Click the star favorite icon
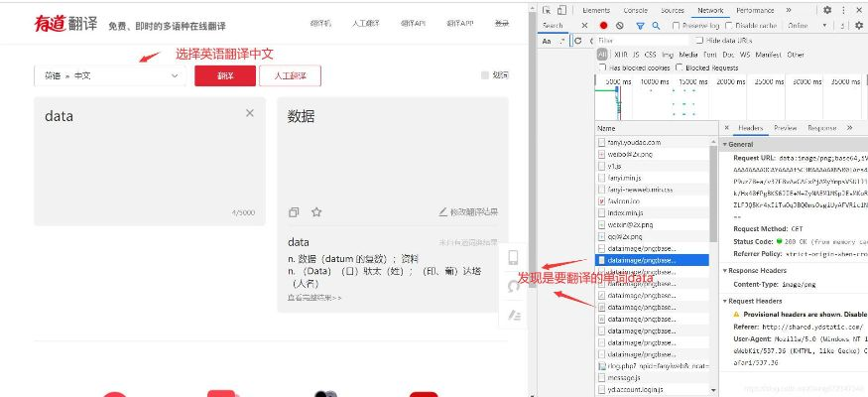868x397 pixels. click(316, 212)
